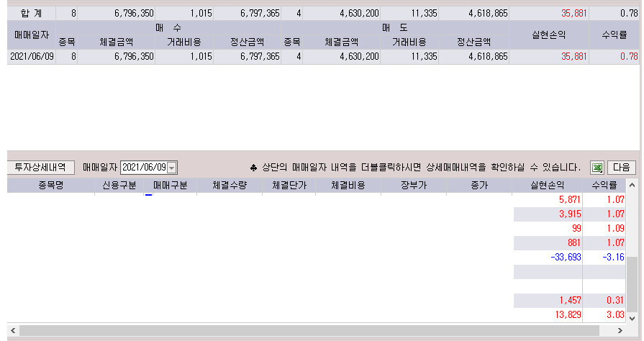The image size is (644, 341).
Task: Click the 매 수 group header
Action: pyautogui.click(x=168, y=28)
